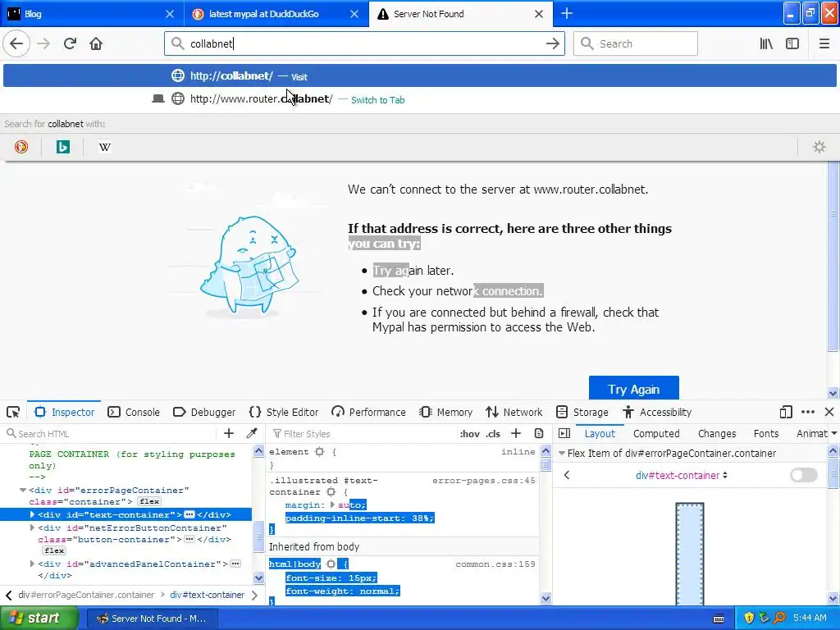This screenshot has width=840, height=630.
Task: Open the Storage devtools tab
Action: coord(582,412)
